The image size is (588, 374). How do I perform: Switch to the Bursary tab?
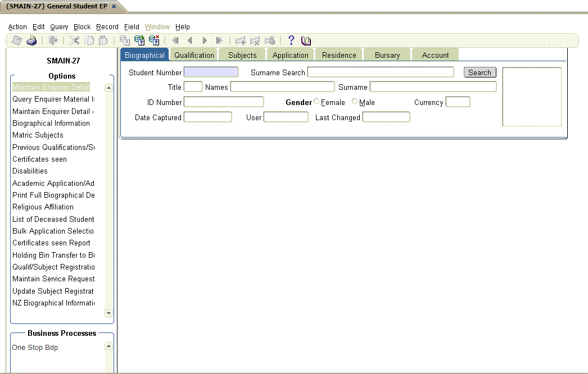click(387, 55)
